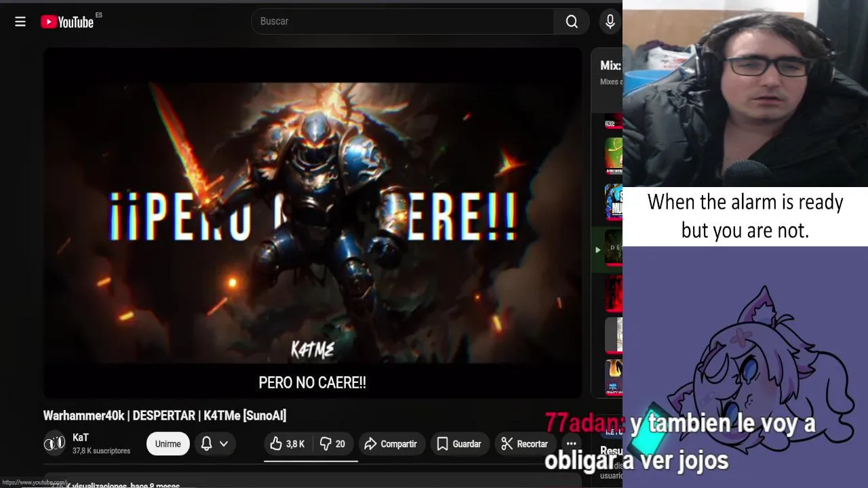Click the magnifying glass search button

tap(572, 22)
